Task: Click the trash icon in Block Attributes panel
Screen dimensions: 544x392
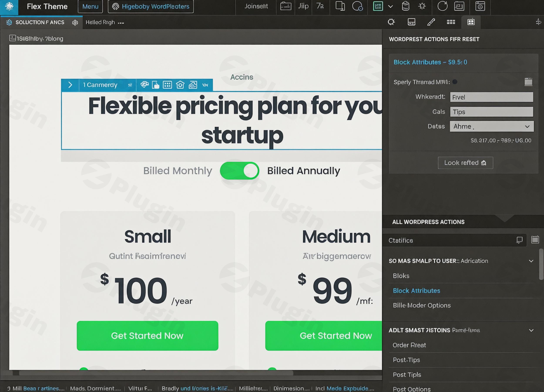Action: 528,82
